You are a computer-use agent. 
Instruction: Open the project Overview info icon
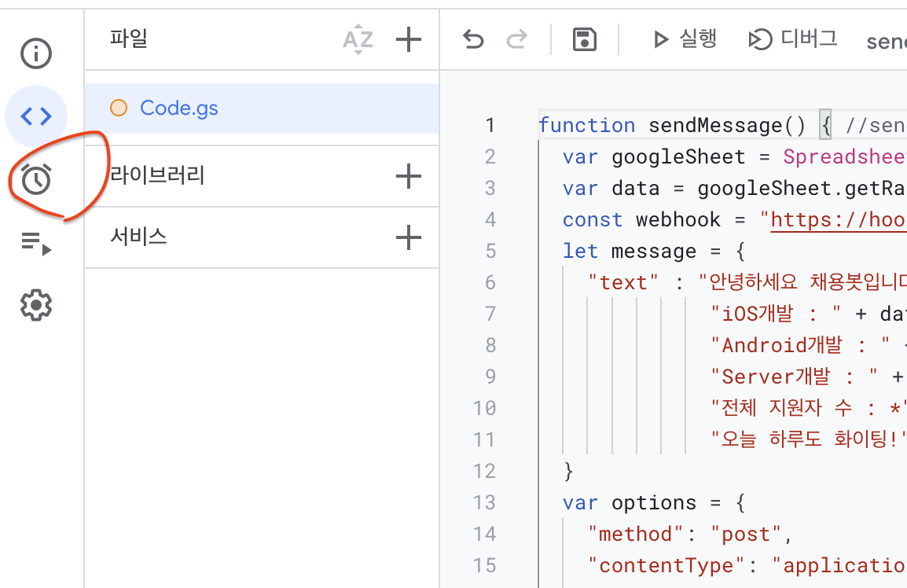[x=36, y=53]
